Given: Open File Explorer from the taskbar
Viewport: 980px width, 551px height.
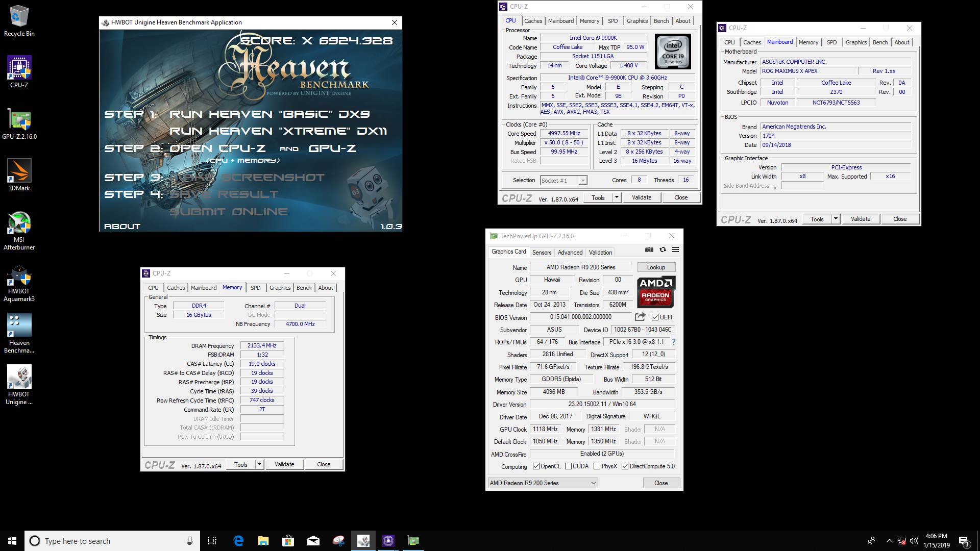Looking at the screenshot, I should point(263,541).
